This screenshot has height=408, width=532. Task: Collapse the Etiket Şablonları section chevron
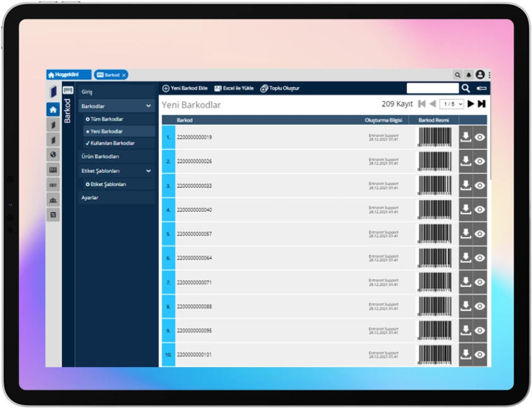pyautogui.click(x=148, y=171)
